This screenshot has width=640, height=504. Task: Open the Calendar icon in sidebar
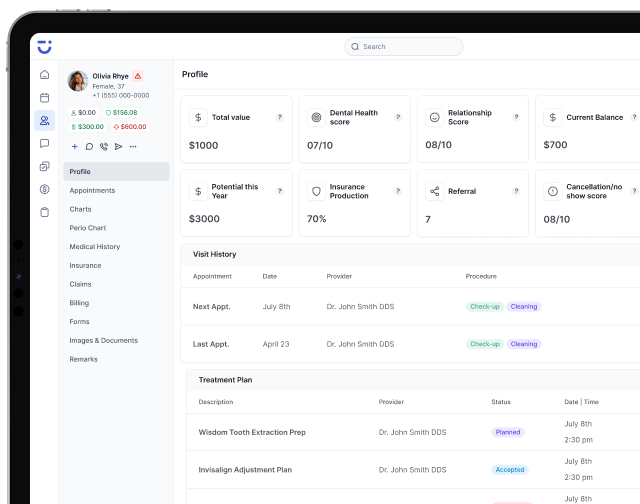pyautogui.click(x=44, y=98)
